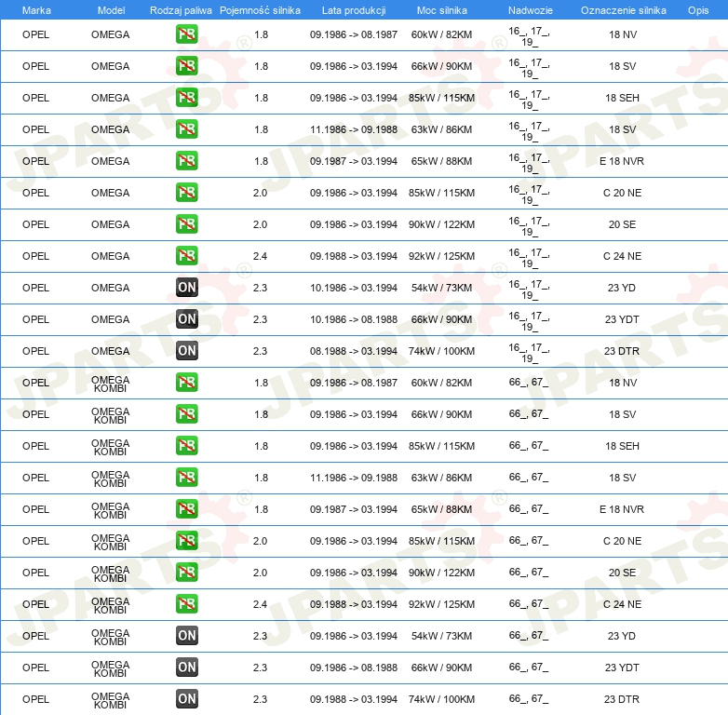This screenshot has height=715, width=728.
Task: Click power value 60kW / 82KM in OMEGA sedan row
Action: coord(441,34)
